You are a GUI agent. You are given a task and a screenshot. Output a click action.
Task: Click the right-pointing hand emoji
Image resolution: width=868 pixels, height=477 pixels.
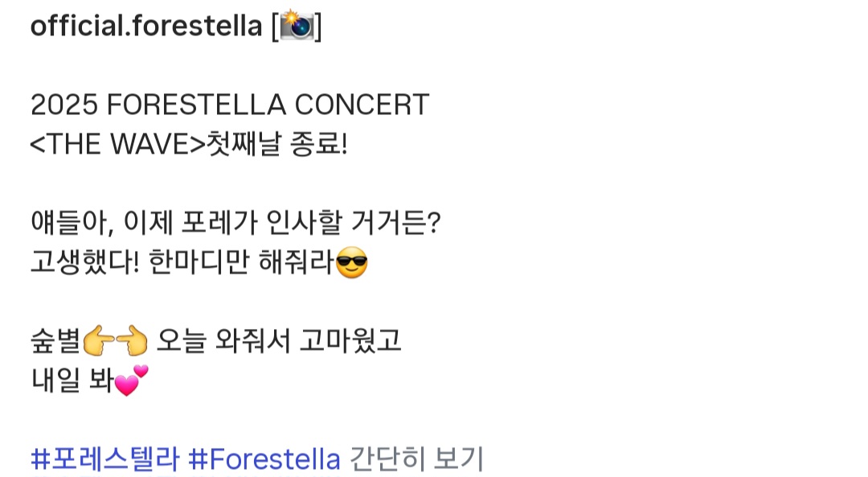99,340
